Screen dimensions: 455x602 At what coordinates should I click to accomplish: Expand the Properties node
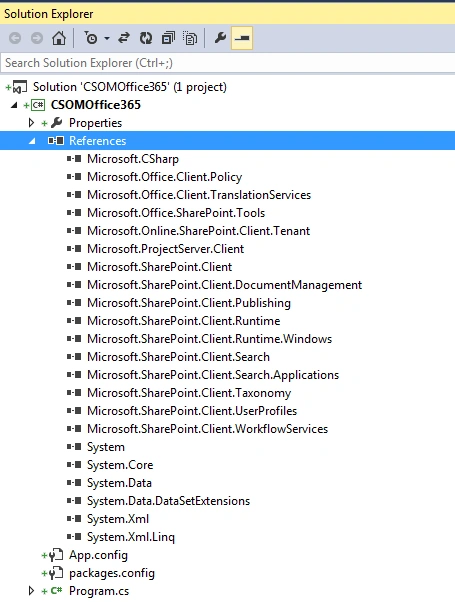click(31, 123)
